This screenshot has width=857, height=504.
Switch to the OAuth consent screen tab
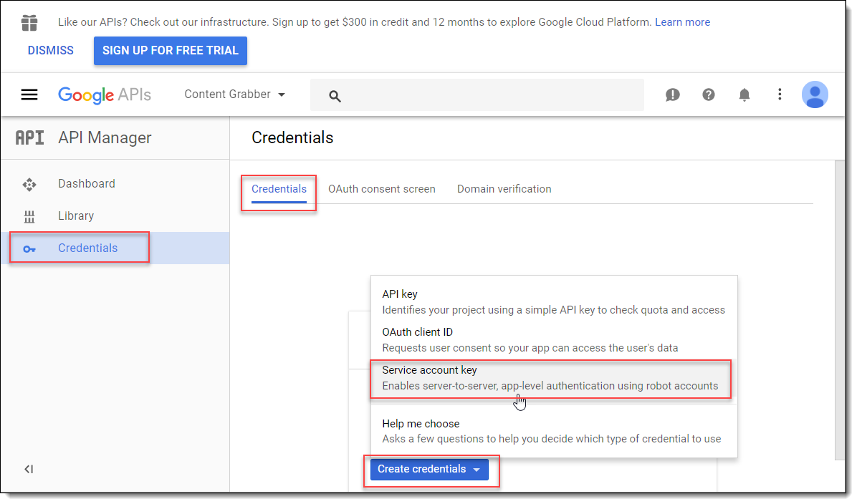[382, 189]
